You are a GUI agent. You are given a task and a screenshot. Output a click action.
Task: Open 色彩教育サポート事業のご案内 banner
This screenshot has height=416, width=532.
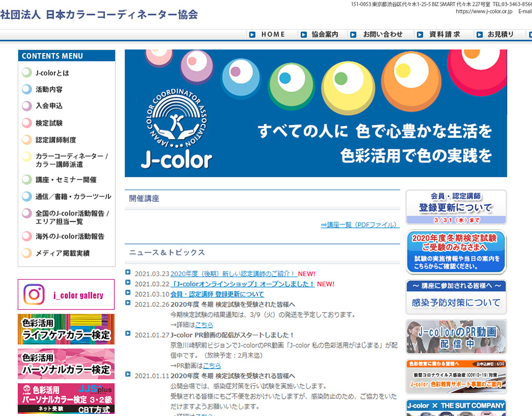click(456, 376)
